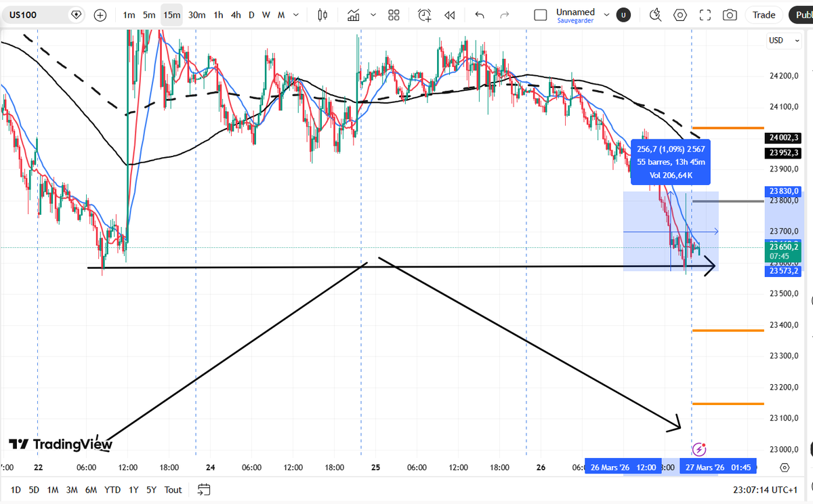Open chart settings with the gear icon
This screenshot has height=504, width=813.
point(680,14)
